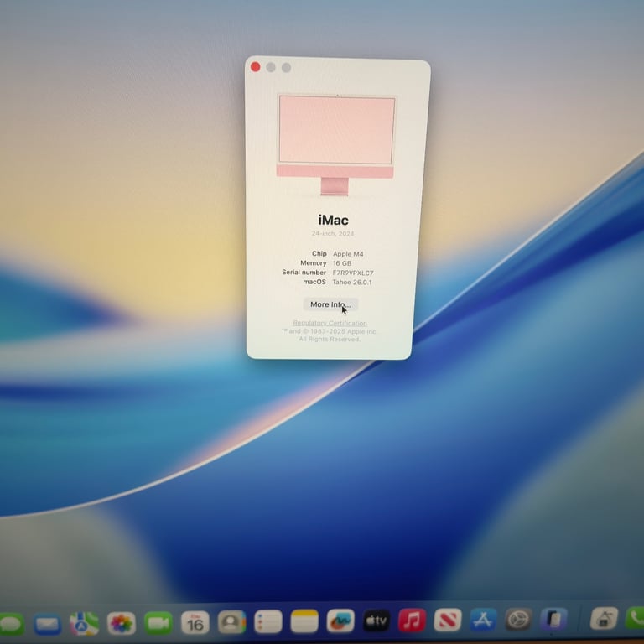This screenshot has height=644, width=644.
Task: Open the App Store icon
Action: point(483,620)
